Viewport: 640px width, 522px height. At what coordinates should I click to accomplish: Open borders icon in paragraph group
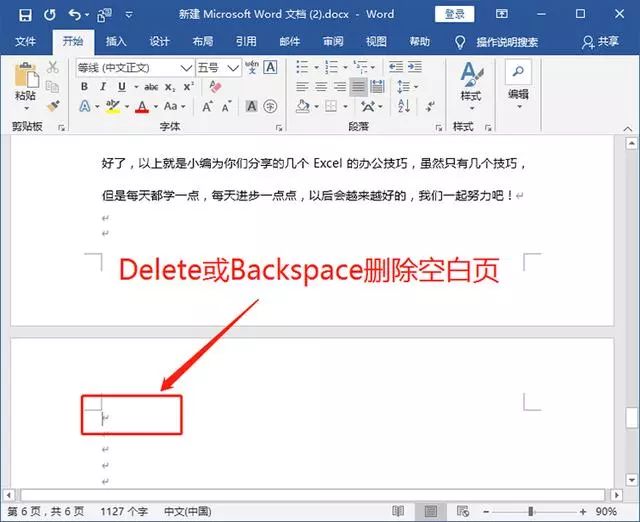pos(331,107)
